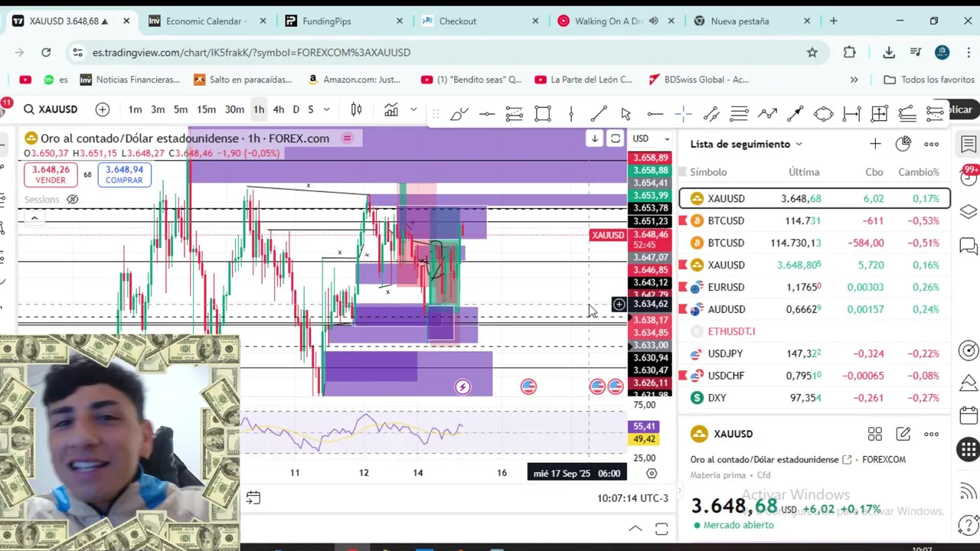Select the horizontal ray tool
The height and width of the screenshot is (551, 980).
[655, 114]
